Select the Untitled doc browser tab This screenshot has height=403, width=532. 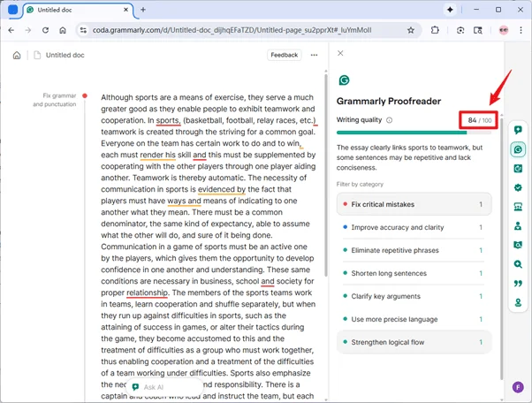(78, 10)
